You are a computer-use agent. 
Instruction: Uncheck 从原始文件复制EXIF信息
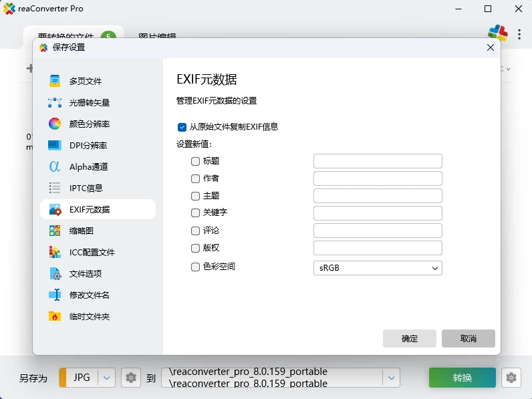point(182,127)
